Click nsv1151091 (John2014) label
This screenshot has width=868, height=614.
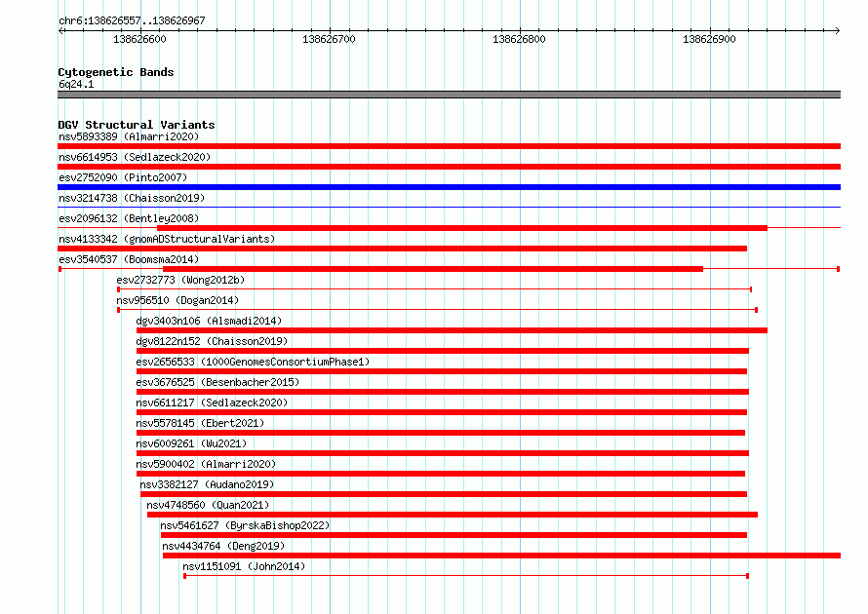[x=244, y=566]
